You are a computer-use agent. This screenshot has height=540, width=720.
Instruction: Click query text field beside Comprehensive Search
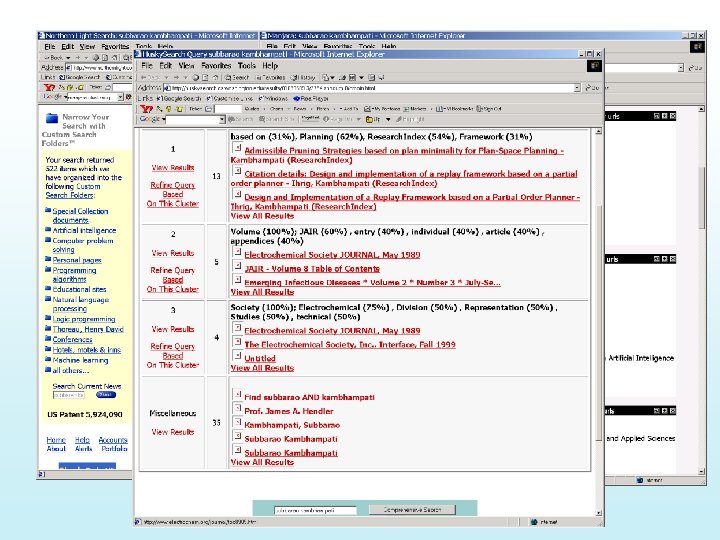315,510
